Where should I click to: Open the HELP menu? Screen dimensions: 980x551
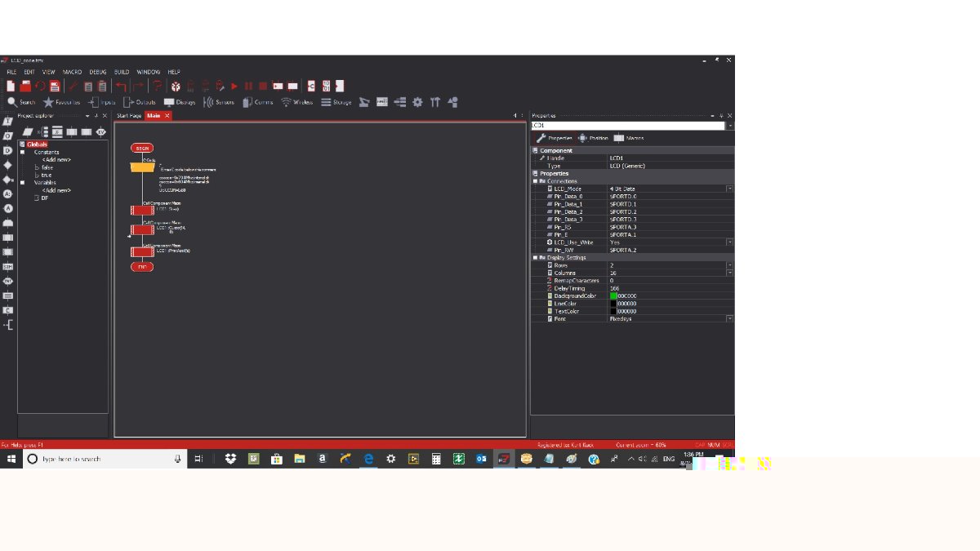pyautogui.click(x=174, y=72)
